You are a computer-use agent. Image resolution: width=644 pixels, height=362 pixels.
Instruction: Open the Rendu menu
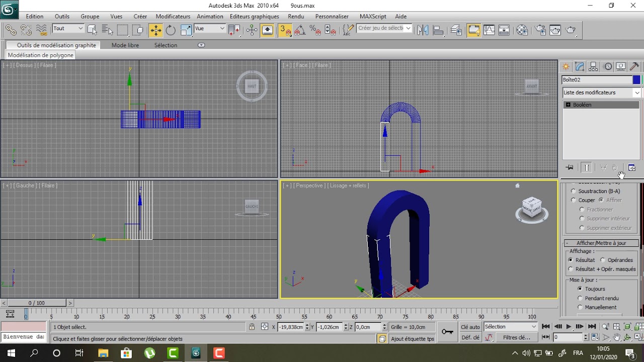(x=296, y=17)
